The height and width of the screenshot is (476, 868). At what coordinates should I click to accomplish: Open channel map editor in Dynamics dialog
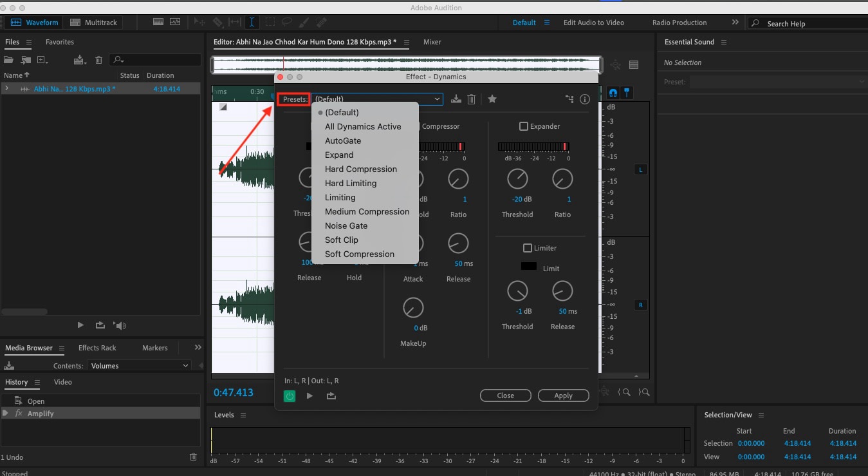tap(569, 99)
